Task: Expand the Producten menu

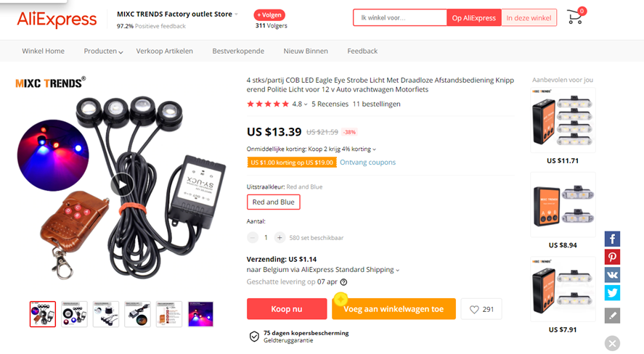Action: (x=103, y=52)
